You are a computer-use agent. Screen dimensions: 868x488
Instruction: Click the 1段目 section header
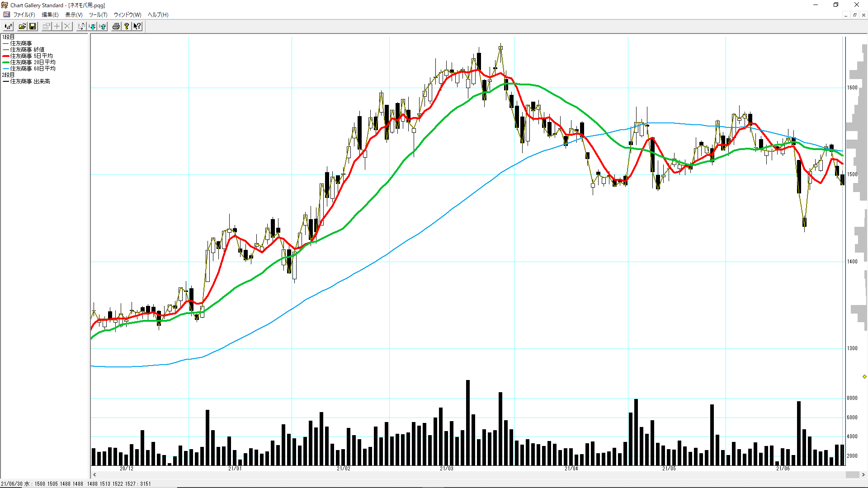click(x=8, y=37)
